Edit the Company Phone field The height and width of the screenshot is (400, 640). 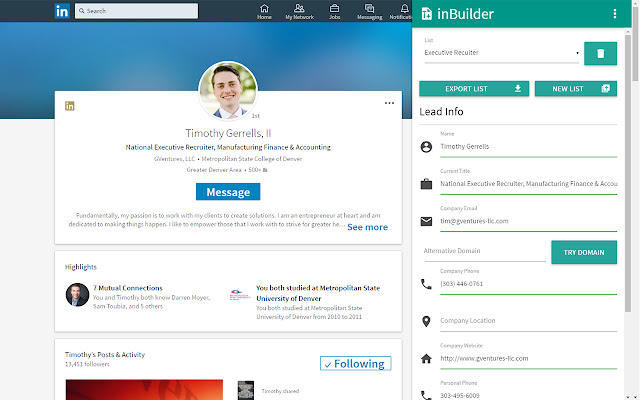point(528,284)
